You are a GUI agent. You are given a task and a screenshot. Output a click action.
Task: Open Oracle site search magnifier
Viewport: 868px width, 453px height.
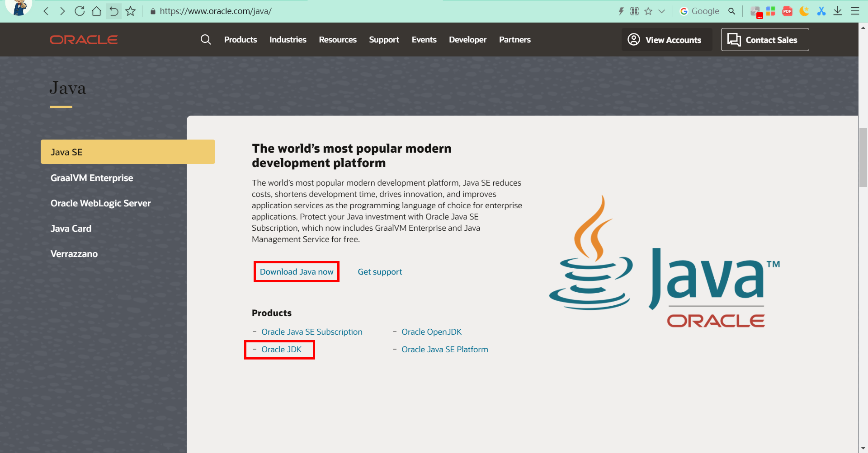pyautogui.click(x=206, y=40)
